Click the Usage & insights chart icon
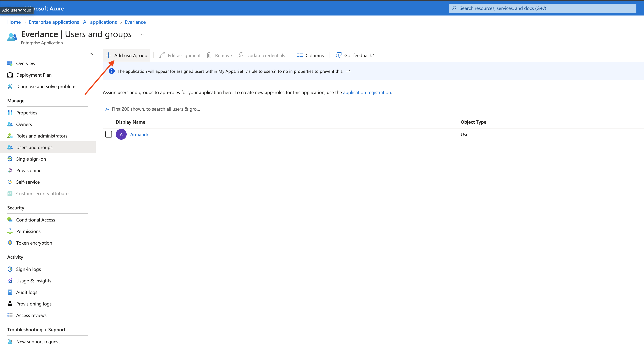644x350 pixels. tap(10, 281)
